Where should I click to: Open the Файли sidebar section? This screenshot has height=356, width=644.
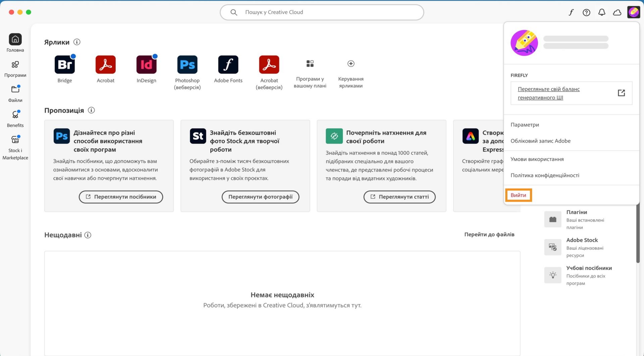coord(15,92)
